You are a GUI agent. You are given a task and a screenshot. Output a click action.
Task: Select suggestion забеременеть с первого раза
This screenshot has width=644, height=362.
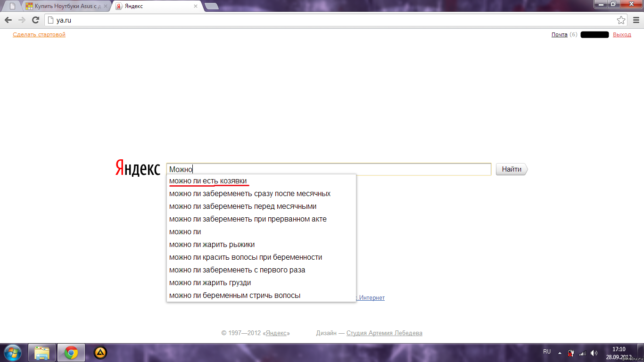pos(261,270)
